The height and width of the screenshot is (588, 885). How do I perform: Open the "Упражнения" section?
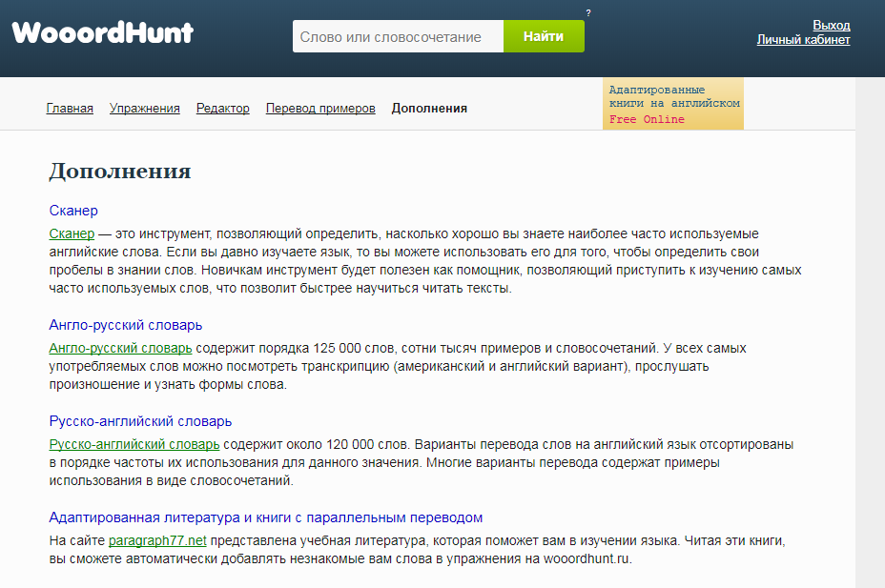(146, 108)
